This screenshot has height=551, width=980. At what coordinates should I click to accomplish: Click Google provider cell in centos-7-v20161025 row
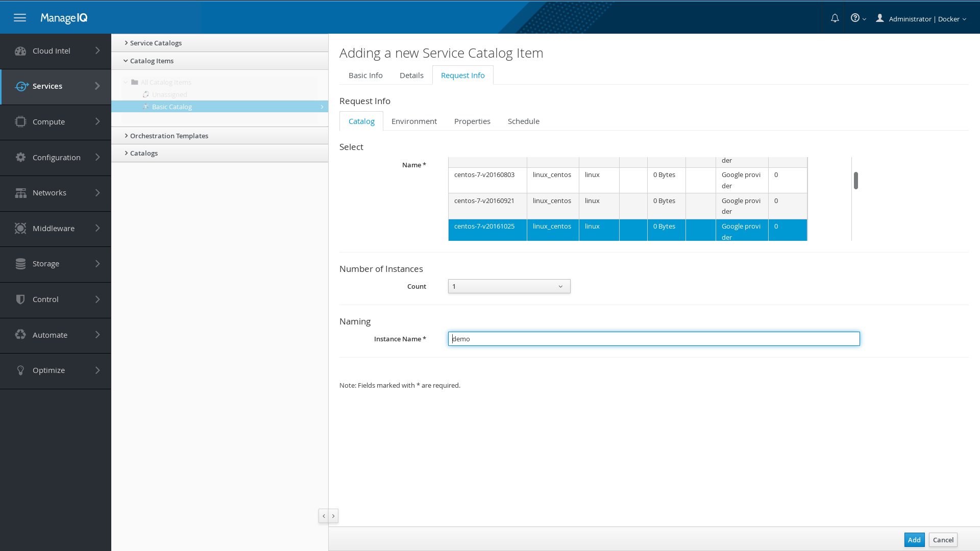(742, 230)
